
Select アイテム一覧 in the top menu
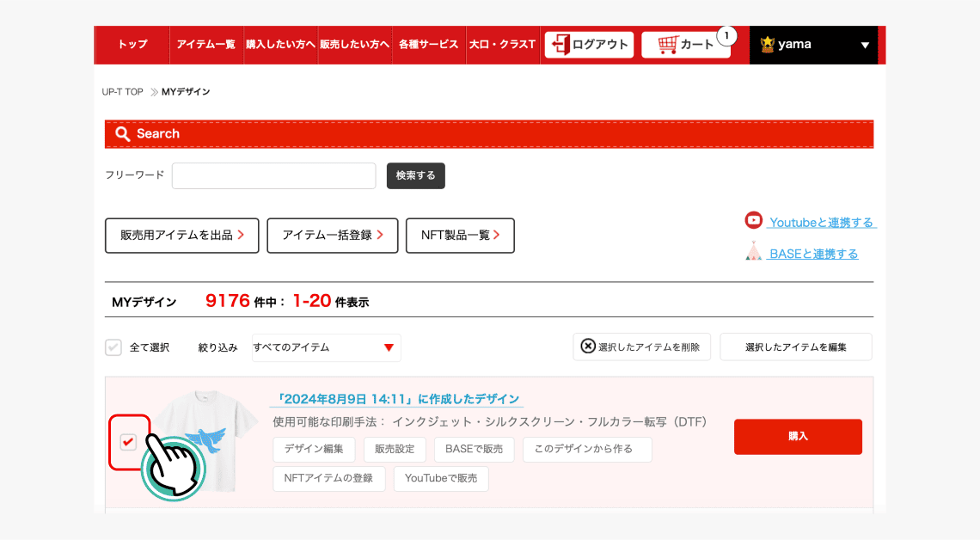205,45
